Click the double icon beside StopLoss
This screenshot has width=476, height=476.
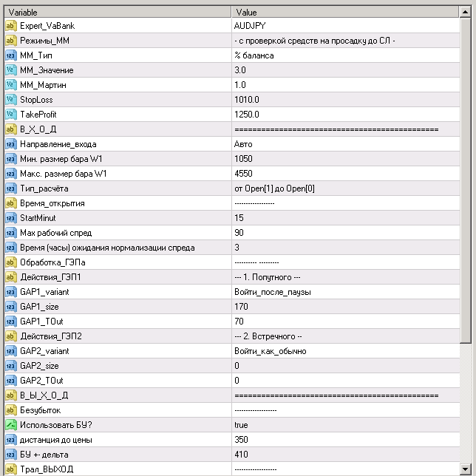point(10,100)
